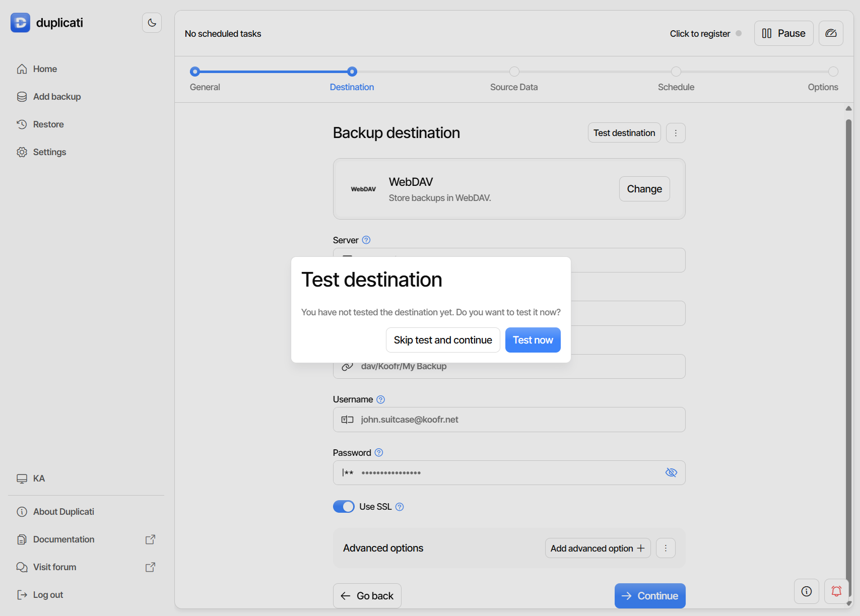Open the menu next to Test destination
This screenshot has width=860, height=616.
[x=676, y=132]
